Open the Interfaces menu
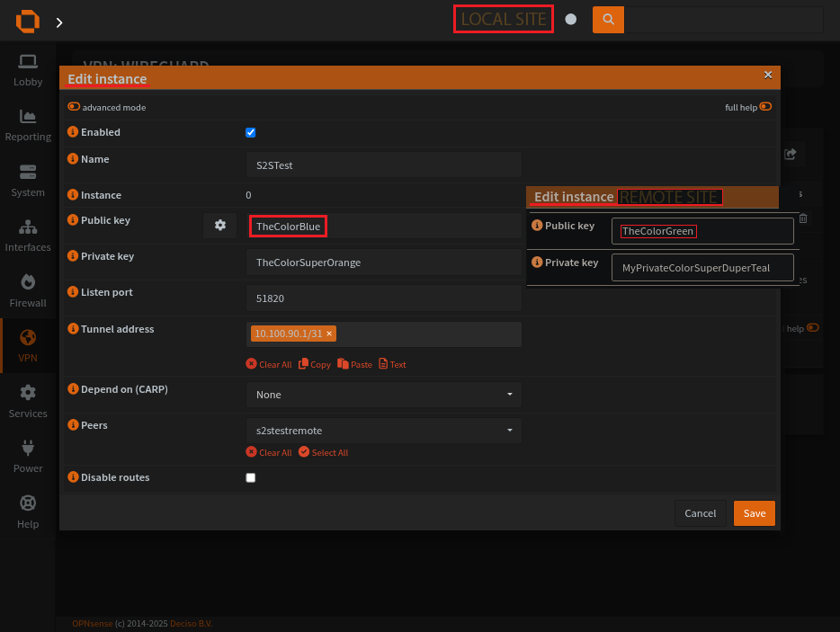The image size is (840, 632). pos(28,236)
